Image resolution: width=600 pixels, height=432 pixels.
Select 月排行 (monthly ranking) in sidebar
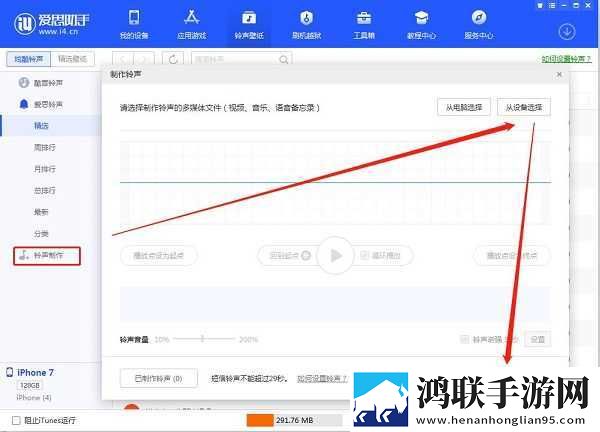pos(44,169)
